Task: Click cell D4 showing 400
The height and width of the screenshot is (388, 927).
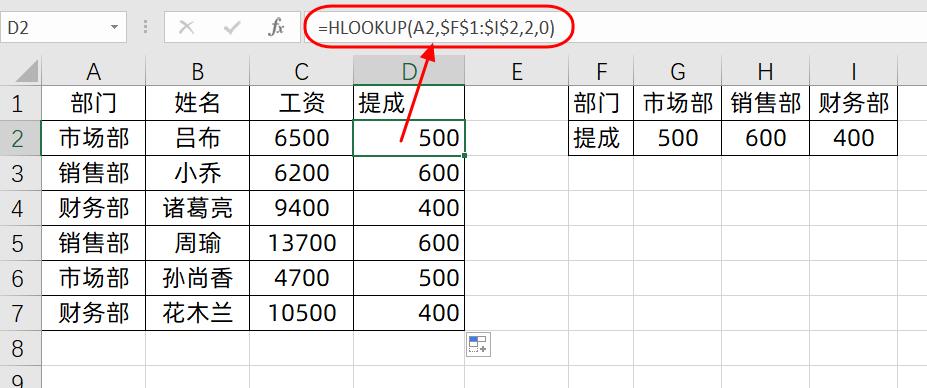Action: click(409, 208)
